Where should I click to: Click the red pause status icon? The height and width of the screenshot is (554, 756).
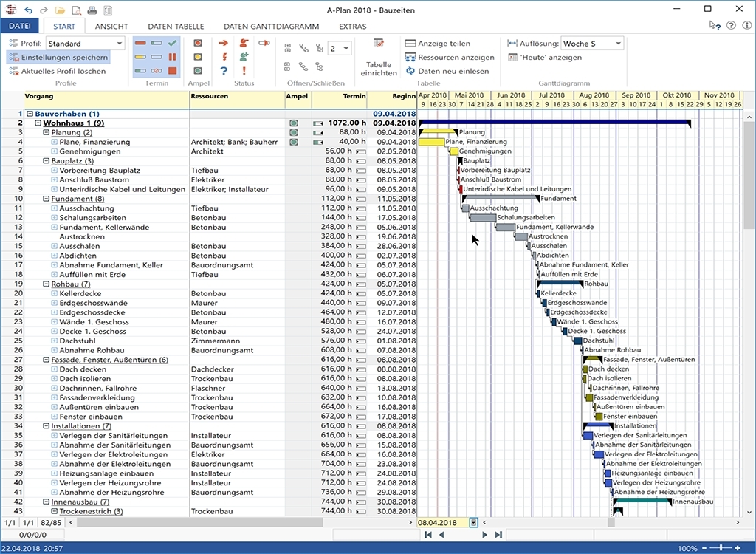172,57
